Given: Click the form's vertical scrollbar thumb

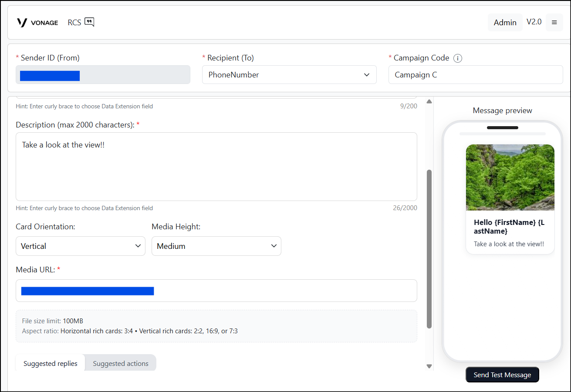Looking at the screenshot, I should (429, 249).
